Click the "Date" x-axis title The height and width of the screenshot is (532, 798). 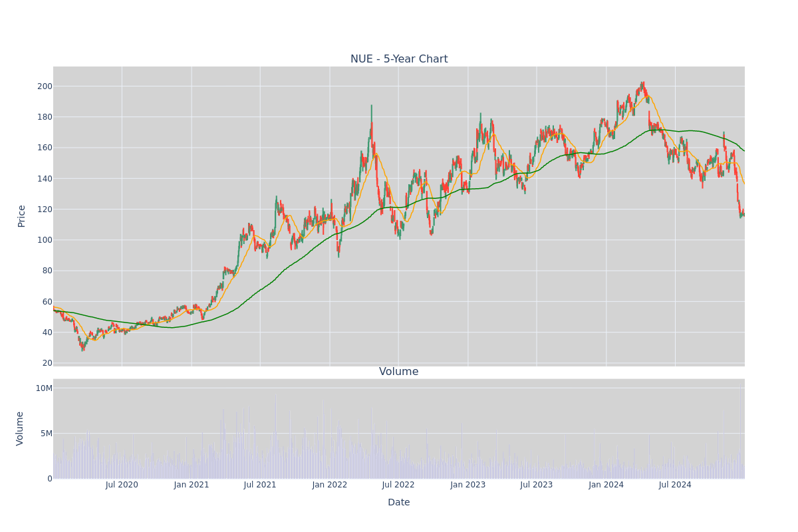399,502
